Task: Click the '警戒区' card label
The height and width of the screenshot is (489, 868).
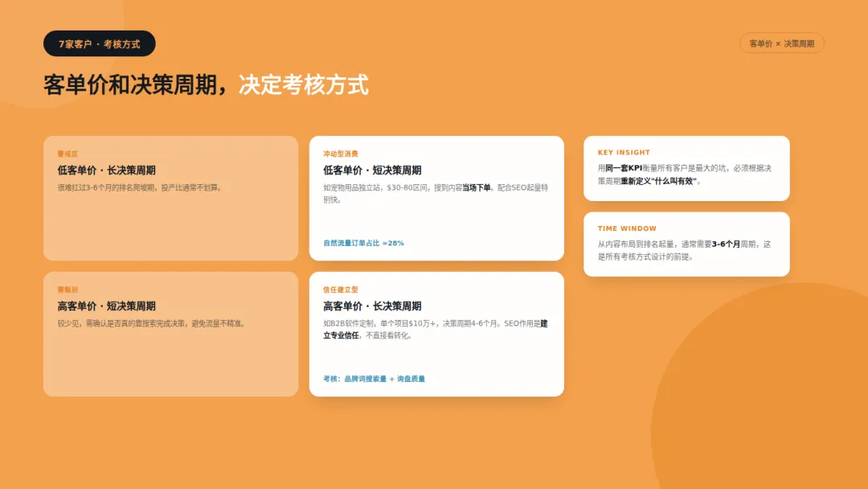Action: pos(68,154)
